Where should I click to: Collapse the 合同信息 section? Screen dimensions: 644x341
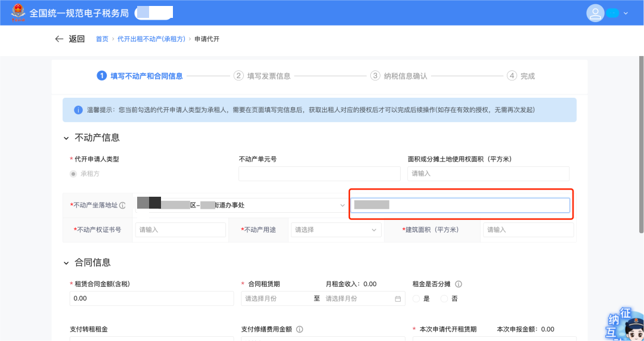point(66,263)
